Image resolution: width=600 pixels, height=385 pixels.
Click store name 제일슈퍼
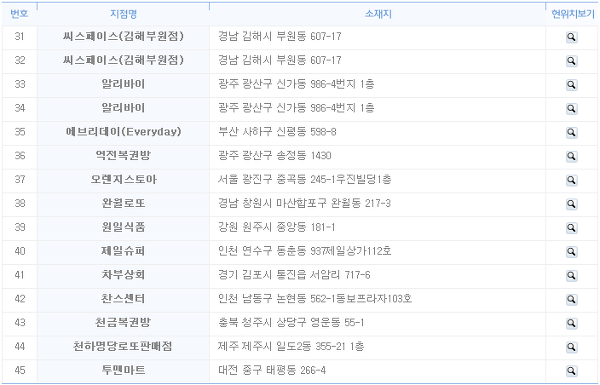click(123, 251)
